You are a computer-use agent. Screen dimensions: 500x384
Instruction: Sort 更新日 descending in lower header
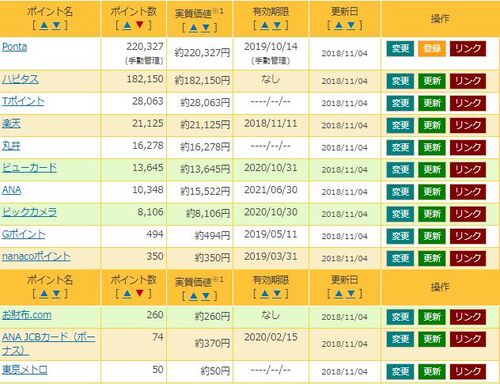pos(351,293)
